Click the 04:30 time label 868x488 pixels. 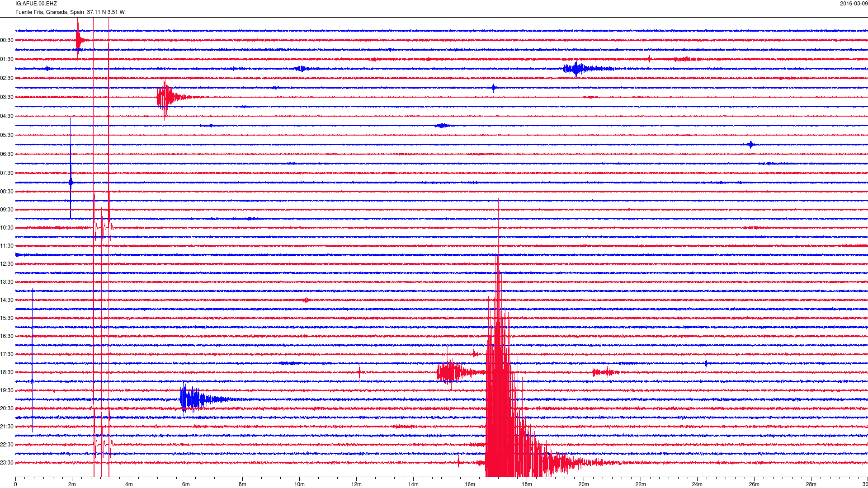point(7,116)
